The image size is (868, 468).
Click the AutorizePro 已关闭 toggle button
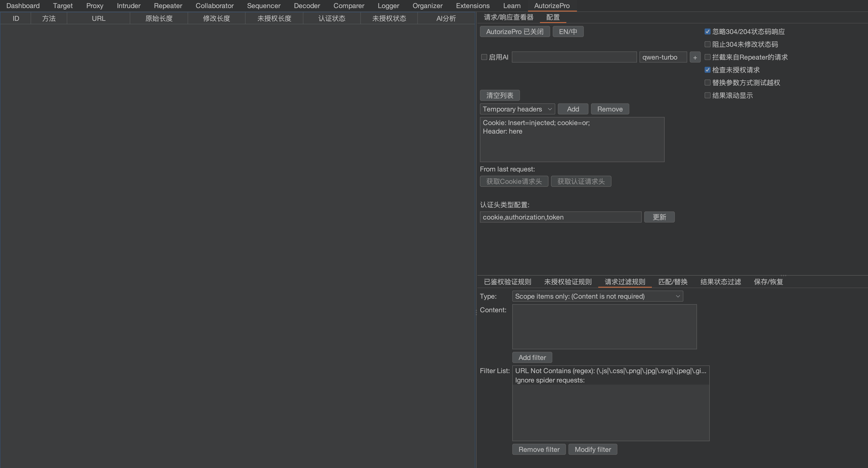pos(515,32)
